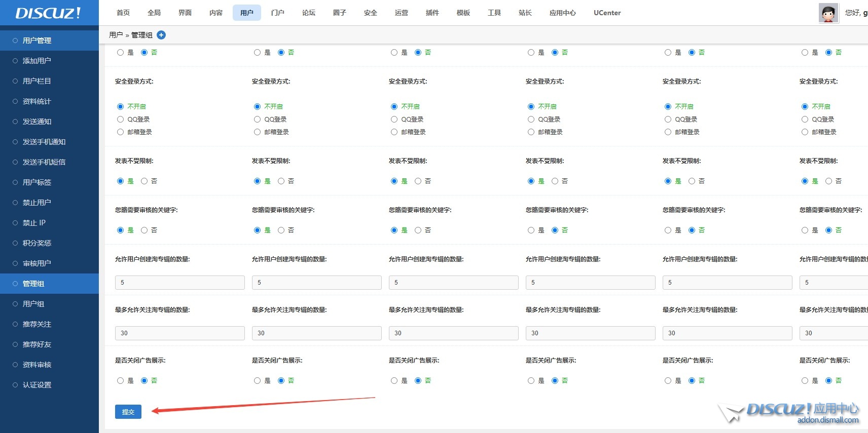Open the 安全 top menu tab
The height and width of the screenshot is (433, 868).
point(371,13)
